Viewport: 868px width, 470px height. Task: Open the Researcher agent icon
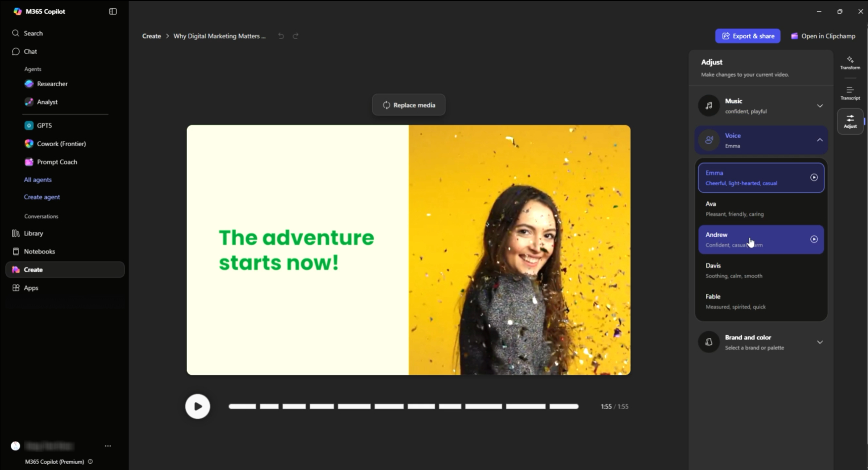pos(29,84)
